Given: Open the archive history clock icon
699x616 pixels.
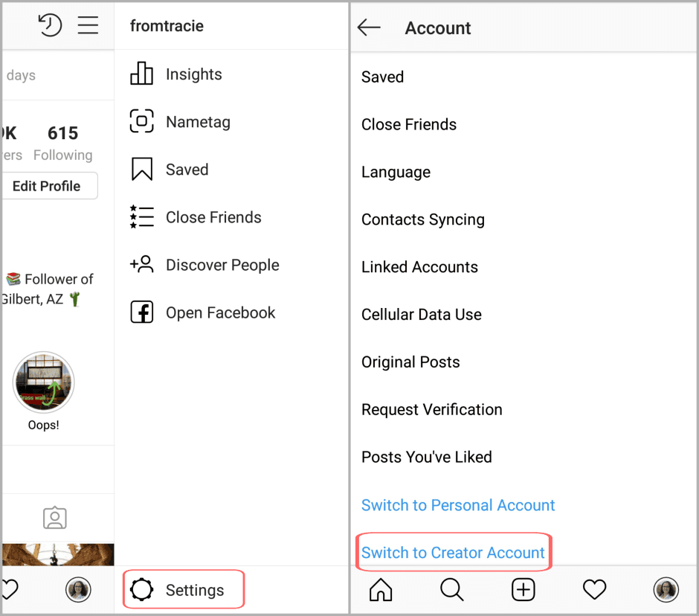Looking at the screenshot, I should click(x=50, y=25).
